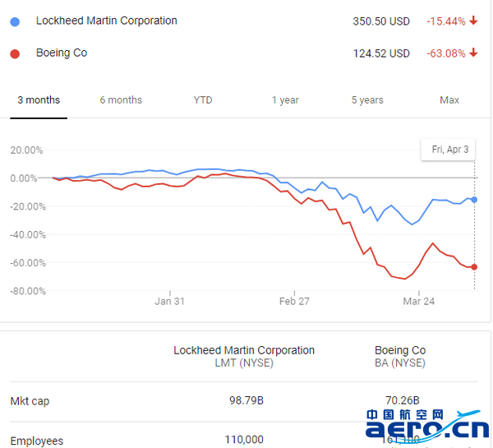Click red down arrow beside -15.44%
493x448 pixels.
coord(473,21)
